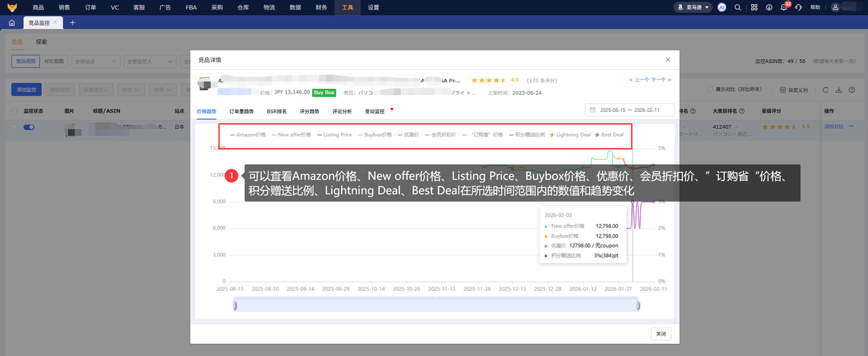Expand the 全部监控人 dropdown
The image size is (868, 356).
pyautogui.click(x=149, y=61)
